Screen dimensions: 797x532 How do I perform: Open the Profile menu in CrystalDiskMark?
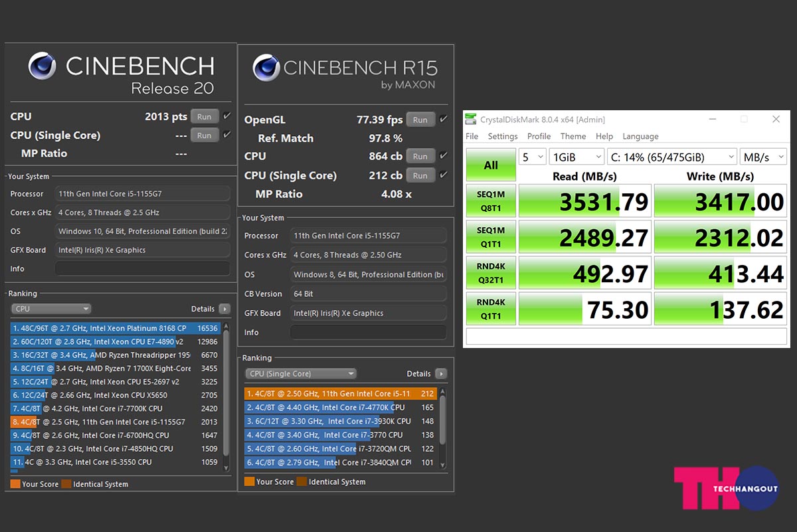point(539,136)
